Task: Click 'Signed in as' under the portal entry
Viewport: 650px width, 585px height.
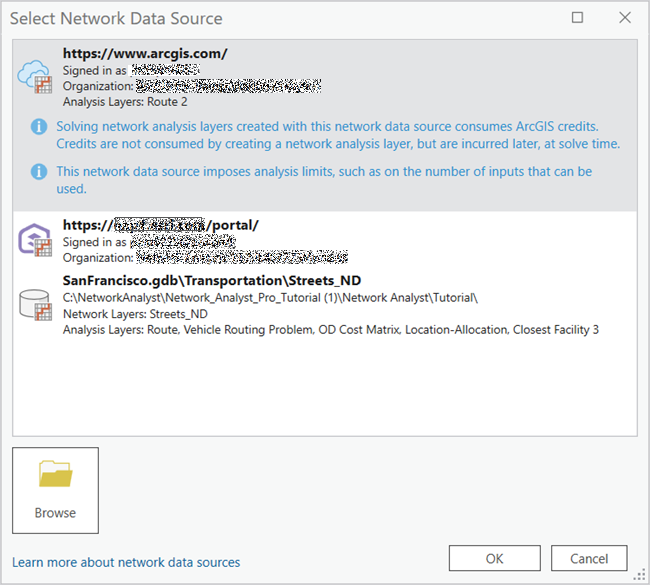Action: 95,242
